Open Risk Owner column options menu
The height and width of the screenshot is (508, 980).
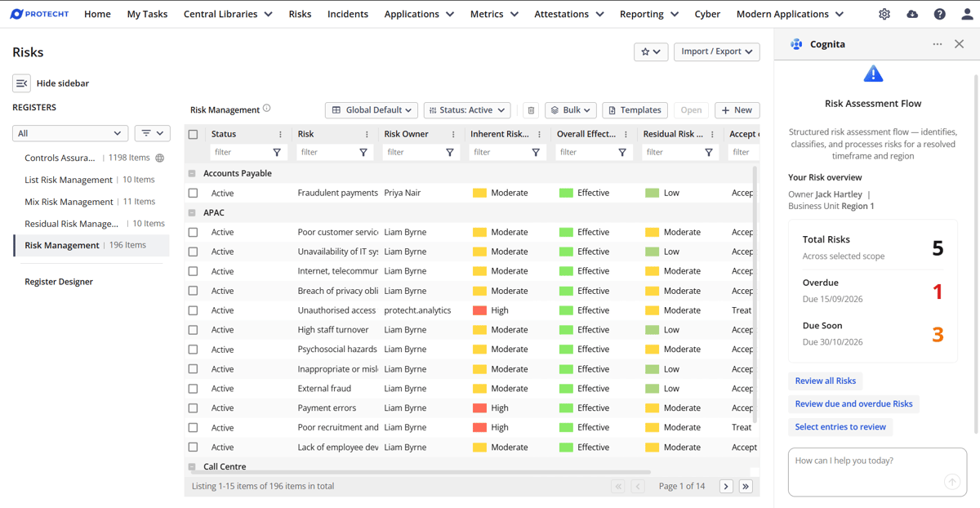tap(453, 134)
